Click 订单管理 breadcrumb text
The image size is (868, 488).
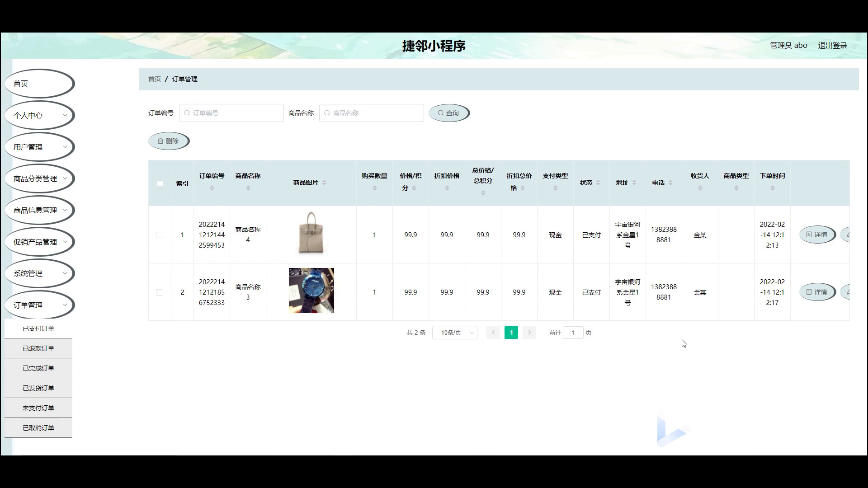(184, 79)
